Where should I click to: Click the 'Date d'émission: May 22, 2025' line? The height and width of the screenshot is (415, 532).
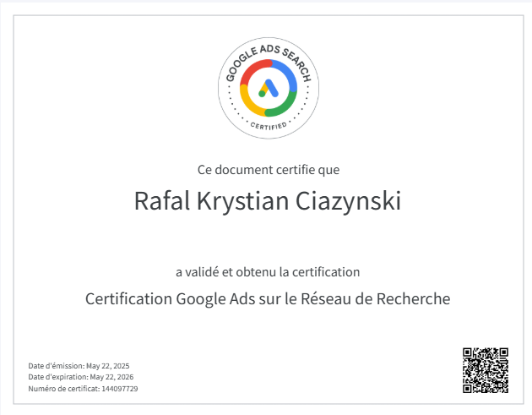point(79,366)
